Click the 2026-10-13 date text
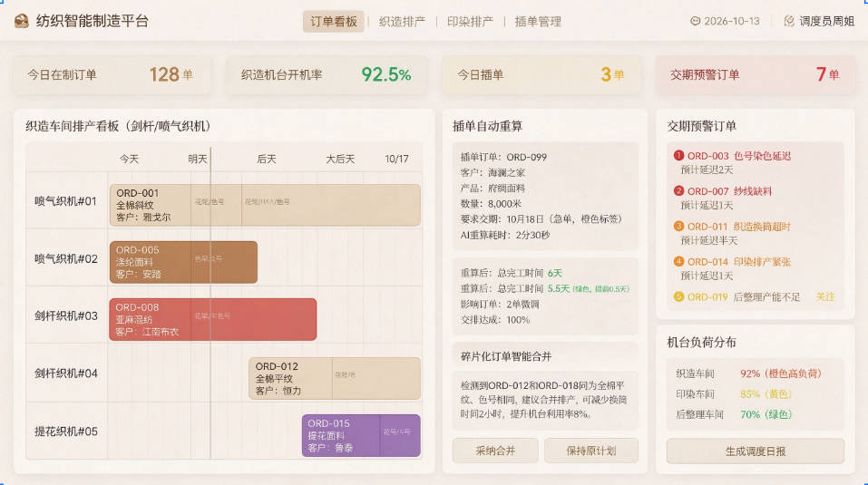The image size is (868, 485). coord(732,22)
